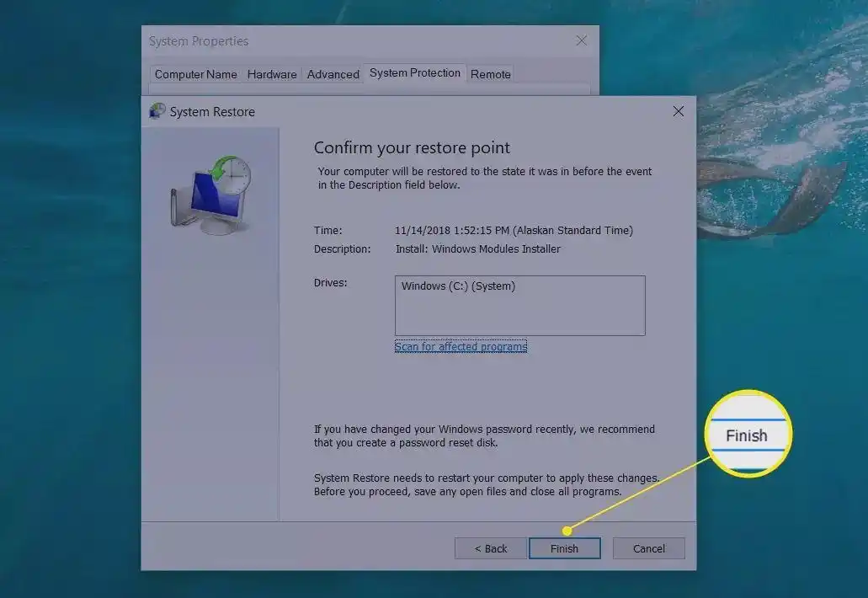
Task: Click the highlighted Finish callout circle
Action: pos(748,435)
